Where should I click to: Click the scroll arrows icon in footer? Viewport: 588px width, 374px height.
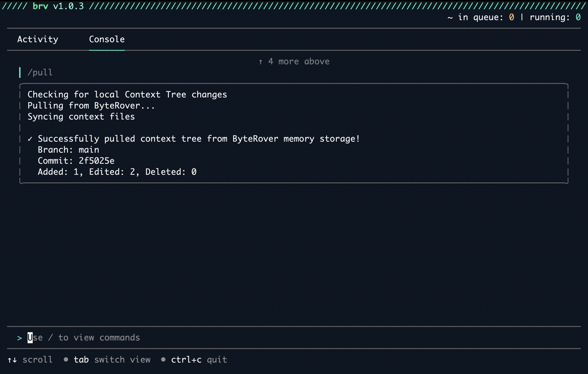point(12,360)
